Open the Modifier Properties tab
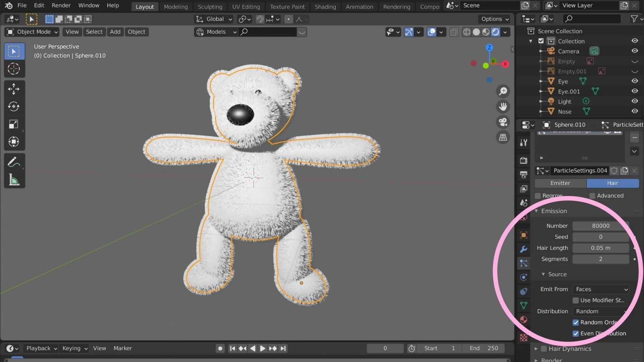644x362 pixels. (523, 249)
